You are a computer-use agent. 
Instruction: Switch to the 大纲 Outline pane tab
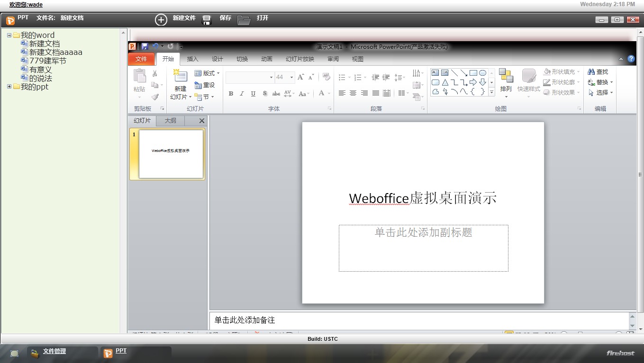tap(170, 121)
